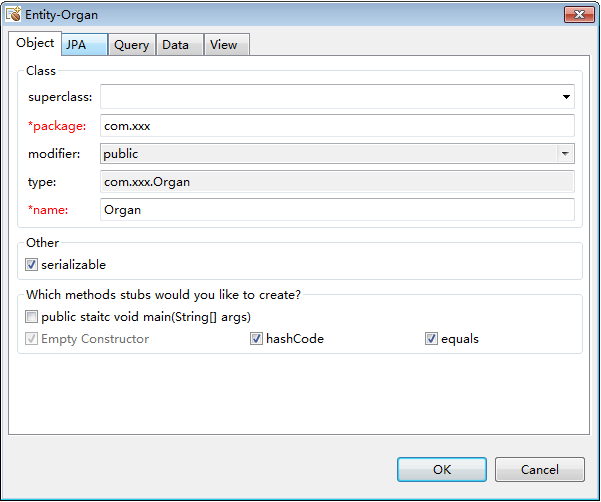Focus the name input field
The image size is (601, 502).
pos(337,210)
